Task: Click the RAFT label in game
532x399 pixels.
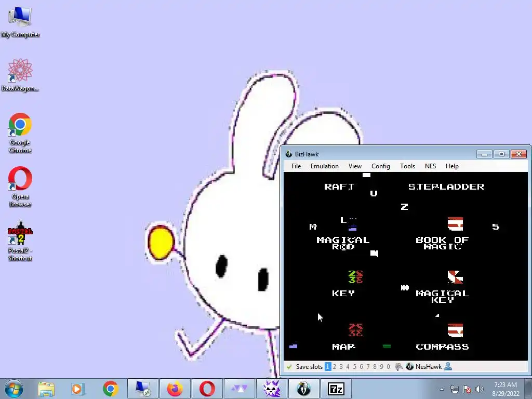Action: [x=339, y=187]
